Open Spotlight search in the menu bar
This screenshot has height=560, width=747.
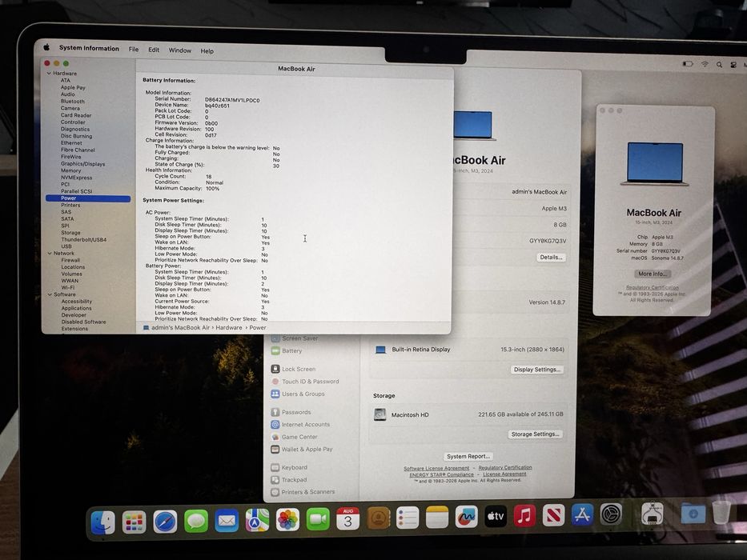[719, 64]
